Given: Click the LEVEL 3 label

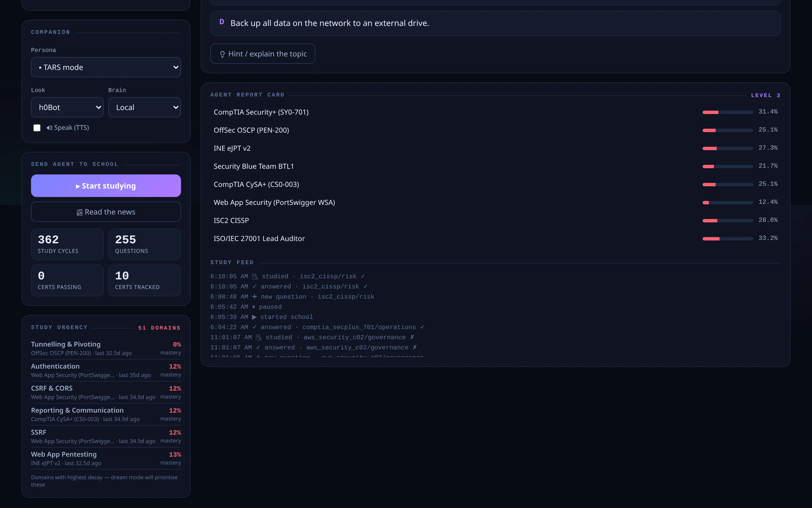Looking at the screenshot, I should coord(766,95).
